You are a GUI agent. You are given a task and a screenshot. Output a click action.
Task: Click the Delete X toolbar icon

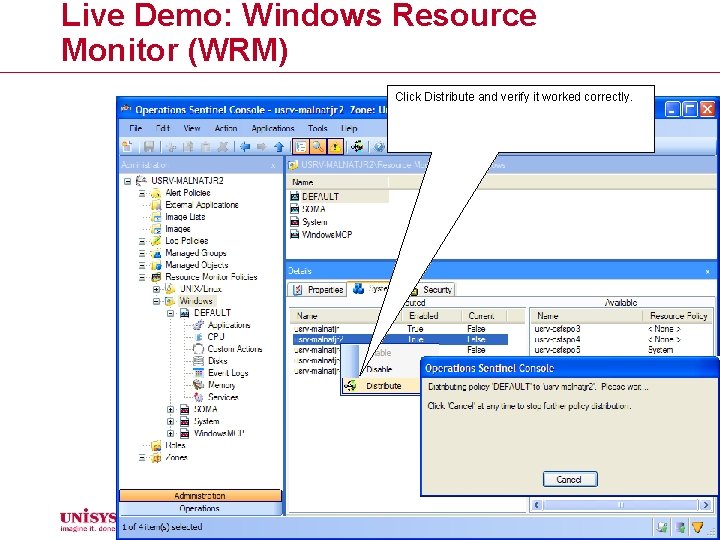[x=223, y=147]
